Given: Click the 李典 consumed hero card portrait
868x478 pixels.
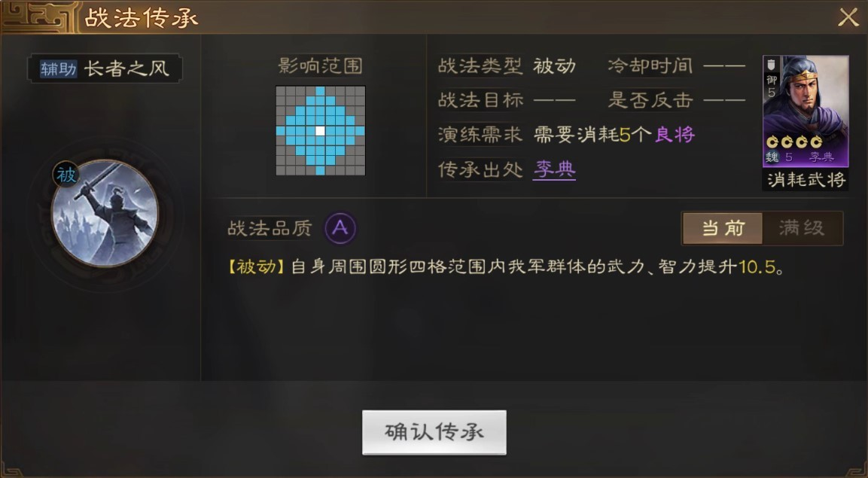Looking at the screenshot, I should click(806, 111).
